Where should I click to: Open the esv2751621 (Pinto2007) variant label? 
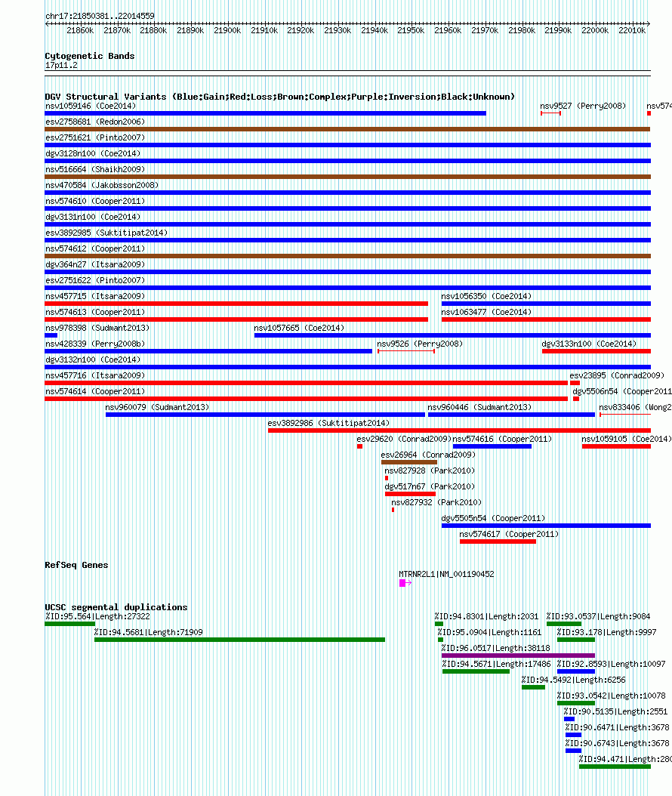pos(95,137)
